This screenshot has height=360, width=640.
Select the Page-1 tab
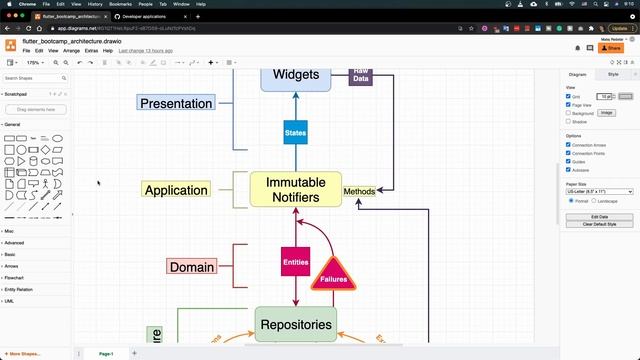[x=106, y=354]
